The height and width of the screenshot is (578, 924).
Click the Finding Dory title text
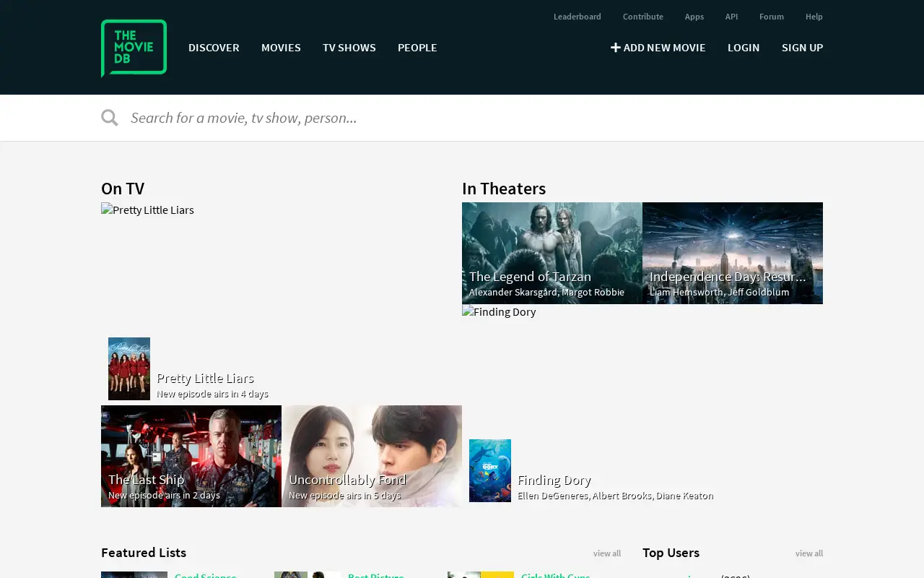pyautogui.click(x=554, y=480)
